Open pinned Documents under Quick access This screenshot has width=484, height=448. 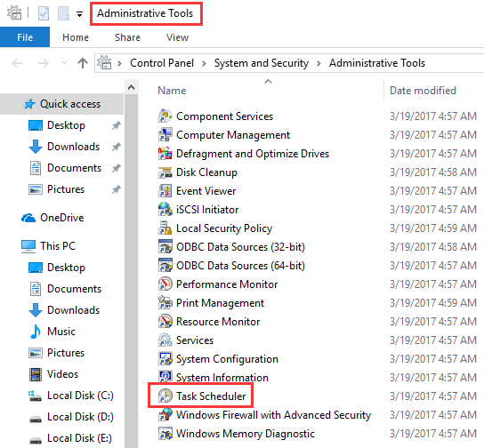pyautogui.click(x=74, y=168)
